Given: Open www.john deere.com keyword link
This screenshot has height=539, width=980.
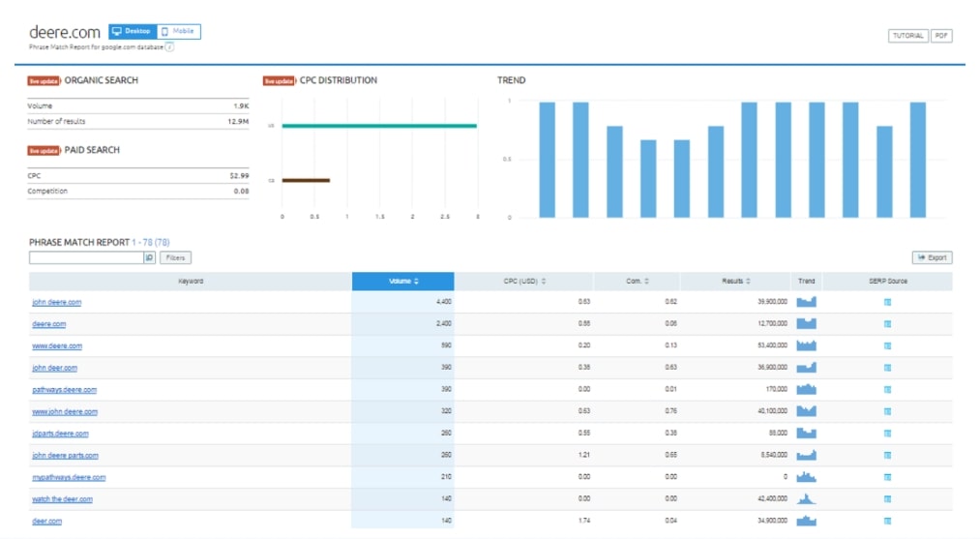Looking at the screenshot, I should click(x=65, y=411).
